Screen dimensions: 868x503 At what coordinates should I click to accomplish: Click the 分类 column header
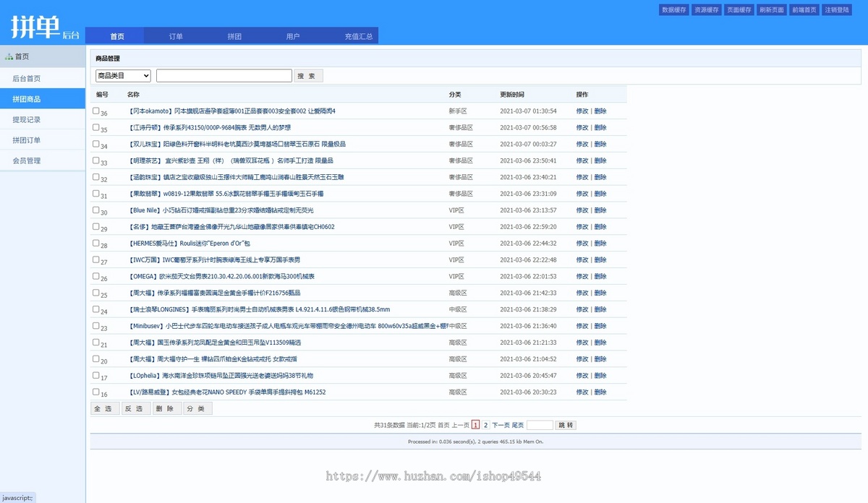coord(455,95)
